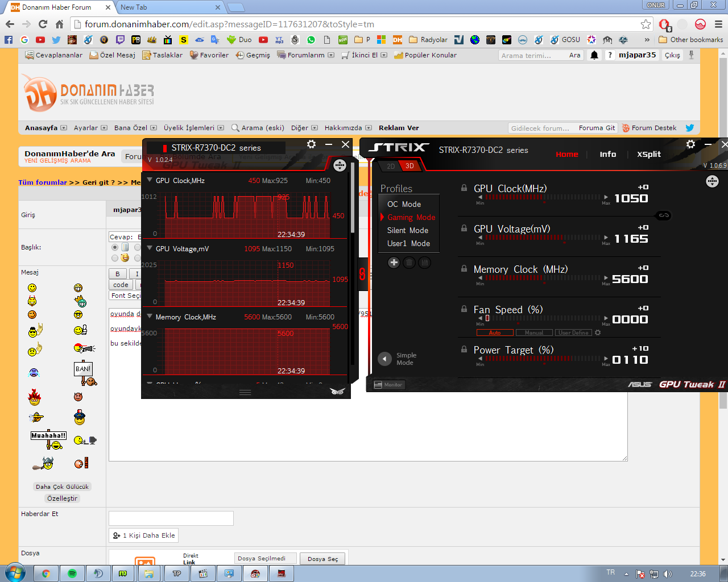Screen dimensions: 728x582
Task: Select fan User Define mode
Action: pos(573,332)
